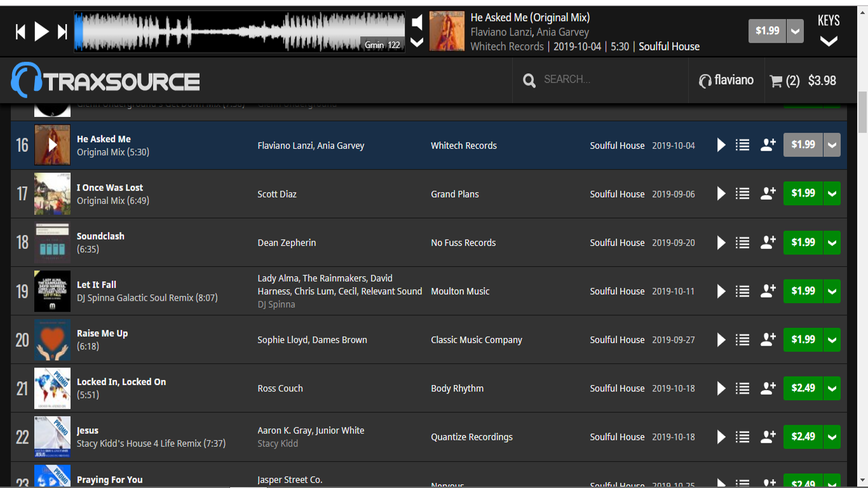Queue Raise Me Up list icon
The height and width of the screenshot is (488, 868).
tap(742, 339)
